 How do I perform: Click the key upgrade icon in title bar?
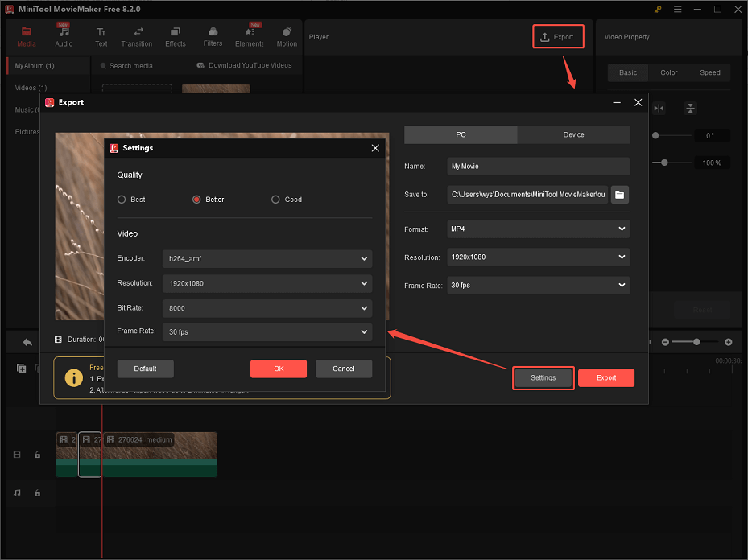pos(658,9)
